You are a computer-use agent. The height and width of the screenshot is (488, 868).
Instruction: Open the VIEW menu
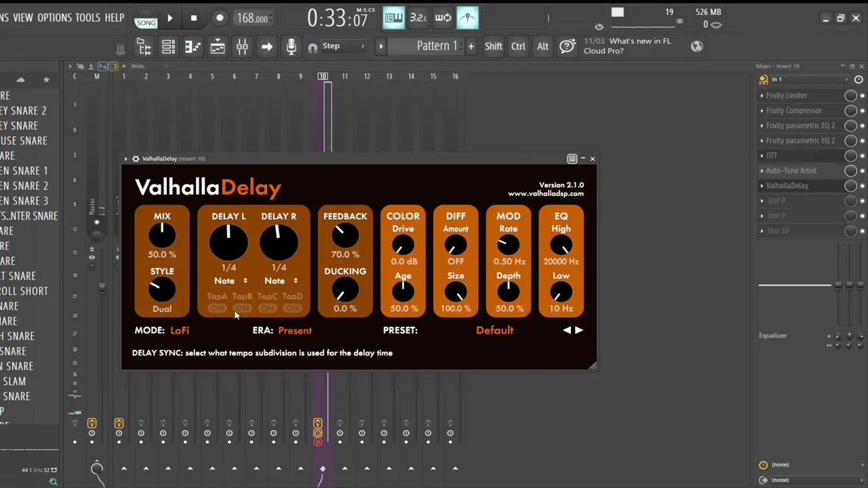[22, 18]
